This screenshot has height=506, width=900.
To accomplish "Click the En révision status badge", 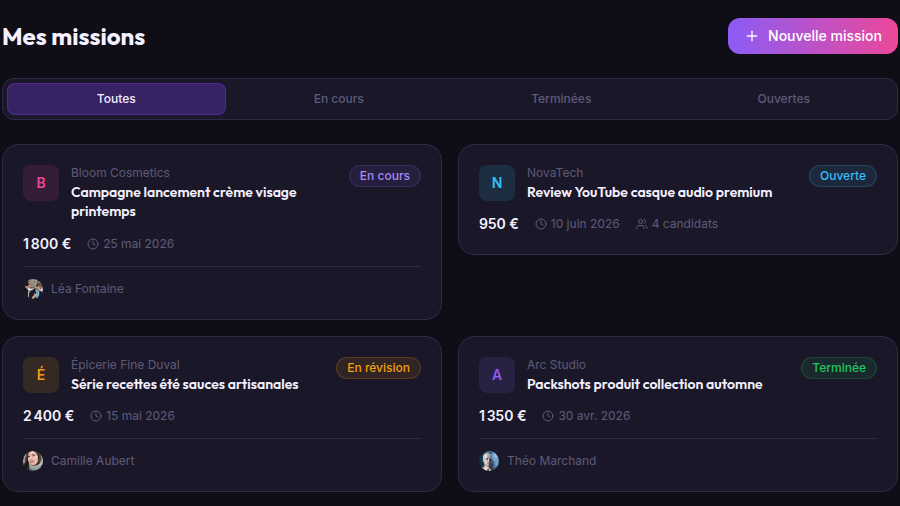I will [378, 368].
